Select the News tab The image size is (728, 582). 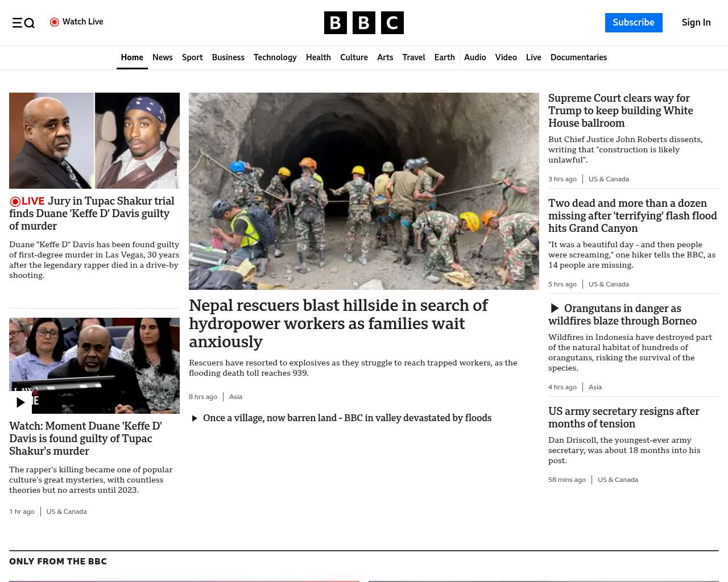(x=163, y=57)
